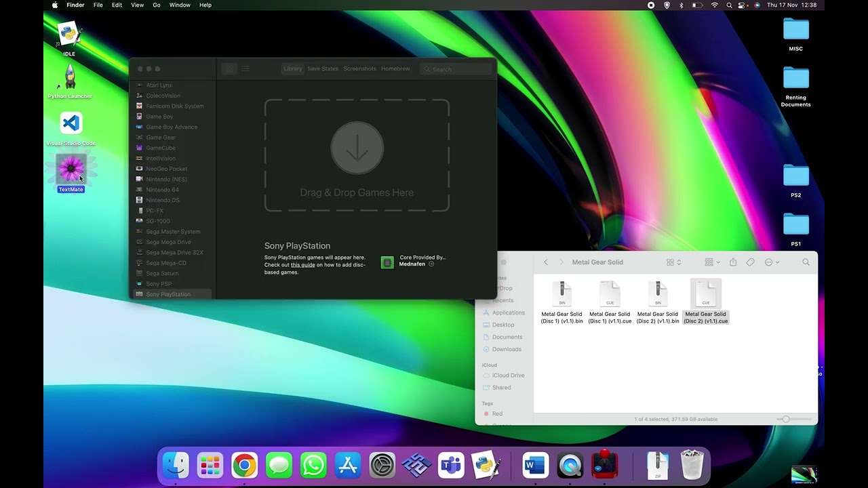
Task: Open the Save States tab
Action: pyautogui.click(x=323, y=69)
